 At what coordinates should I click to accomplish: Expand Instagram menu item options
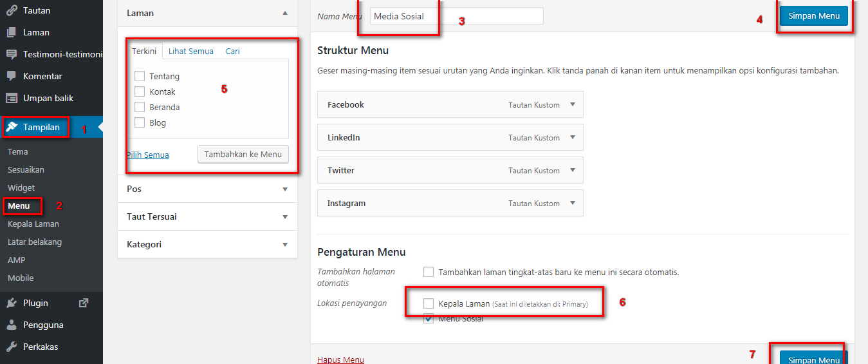(573, 203)
